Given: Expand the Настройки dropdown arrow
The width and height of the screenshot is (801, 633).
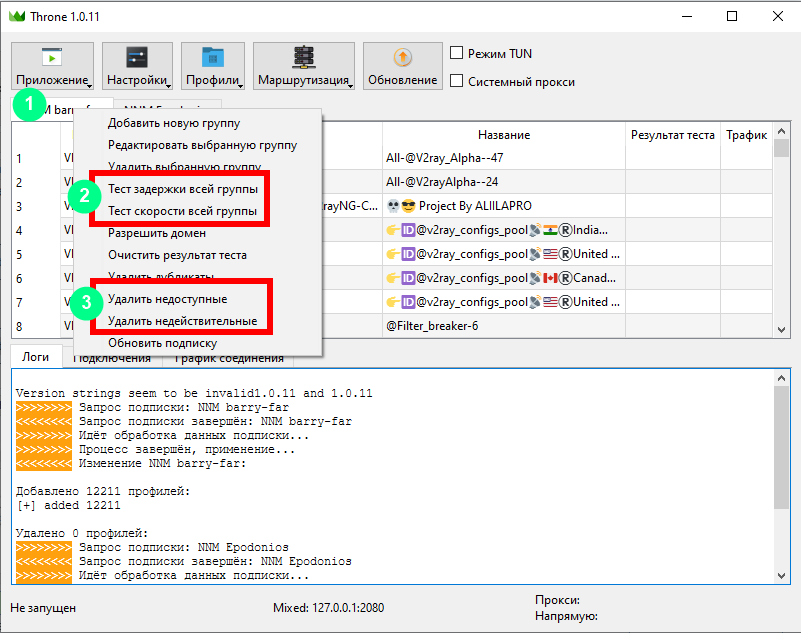Looking at the screenshot, I should 168,83.
